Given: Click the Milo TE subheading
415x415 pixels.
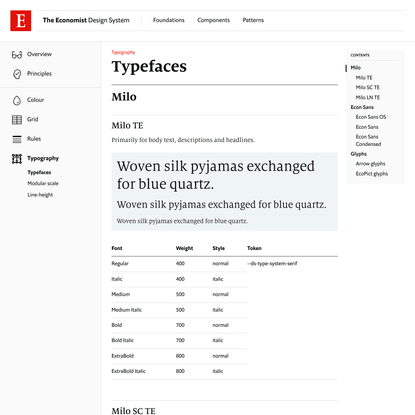Looking at the screenshot, I should [127, 126].
